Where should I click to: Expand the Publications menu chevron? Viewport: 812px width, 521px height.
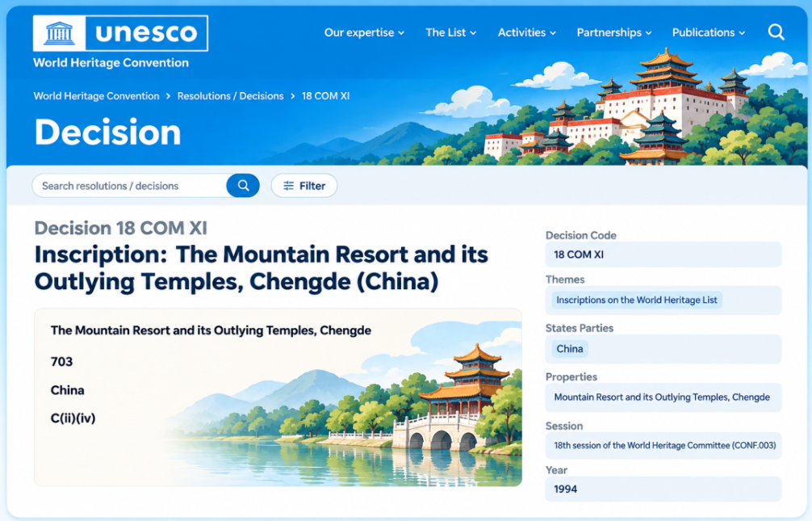pyautogui.click(x=742, y=33)
